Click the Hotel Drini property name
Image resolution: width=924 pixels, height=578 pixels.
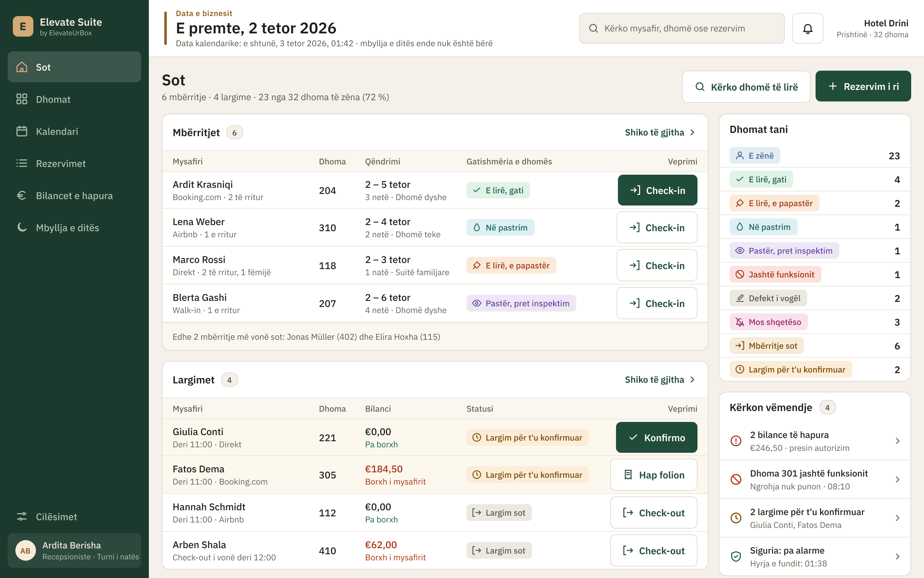point(886,23)
